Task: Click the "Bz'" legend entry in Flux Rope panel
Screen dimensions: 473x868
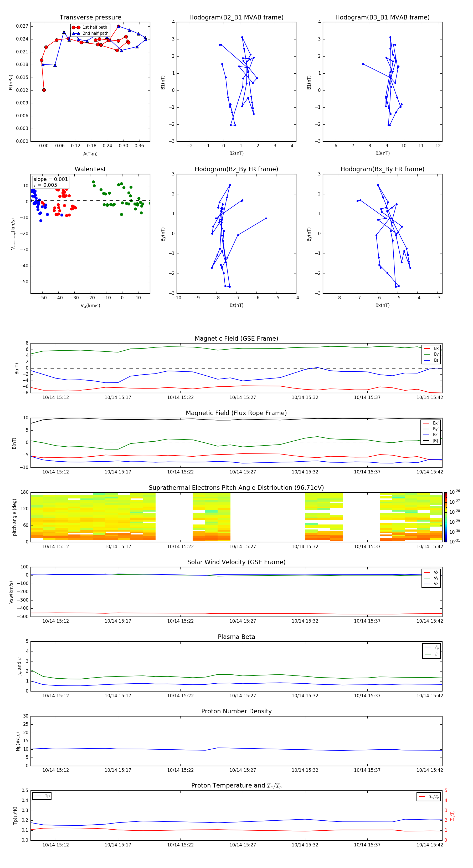Action: tap(431, 435)
